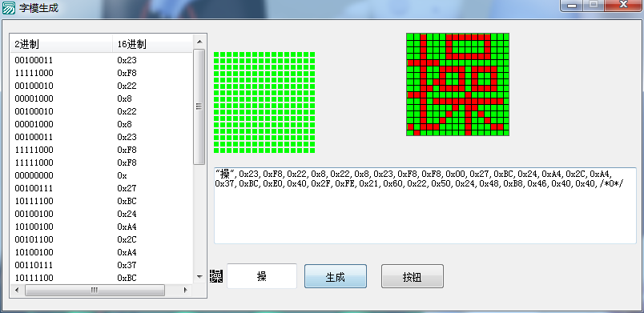644x313 pixels.
Task: Click the list scroll down arrow
Action: [x=199, y=277]
